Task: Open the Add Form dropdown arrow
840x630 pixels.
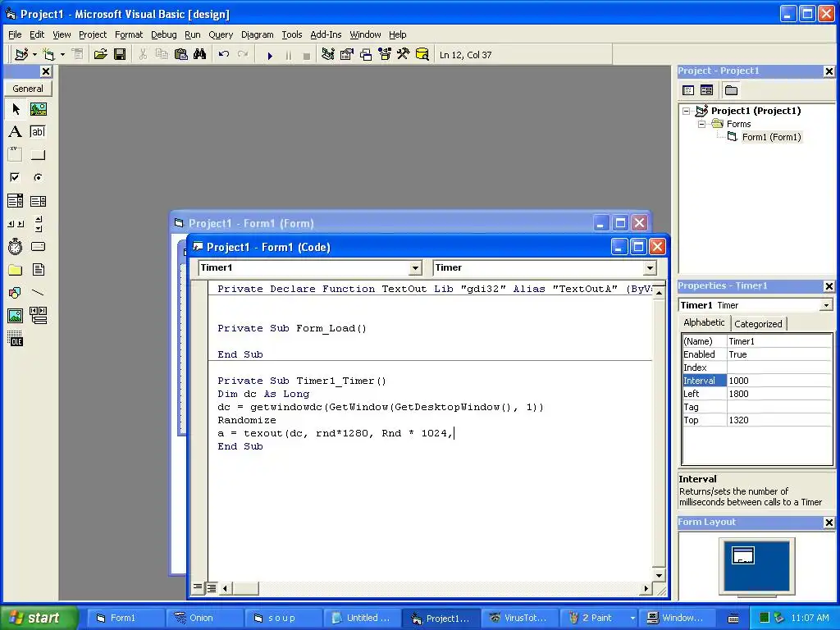Action: (62, 55)
